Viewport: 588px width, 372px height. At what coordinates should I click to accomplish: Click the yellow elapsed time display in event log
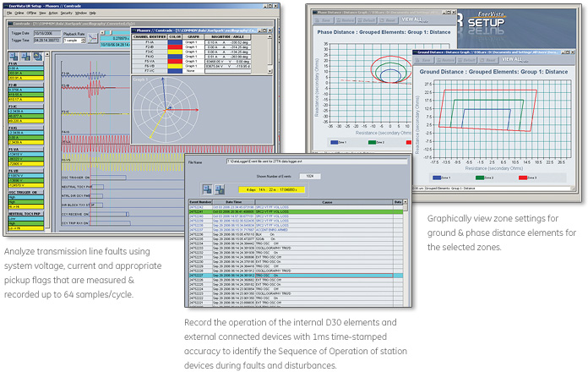(x=272, y=189)
